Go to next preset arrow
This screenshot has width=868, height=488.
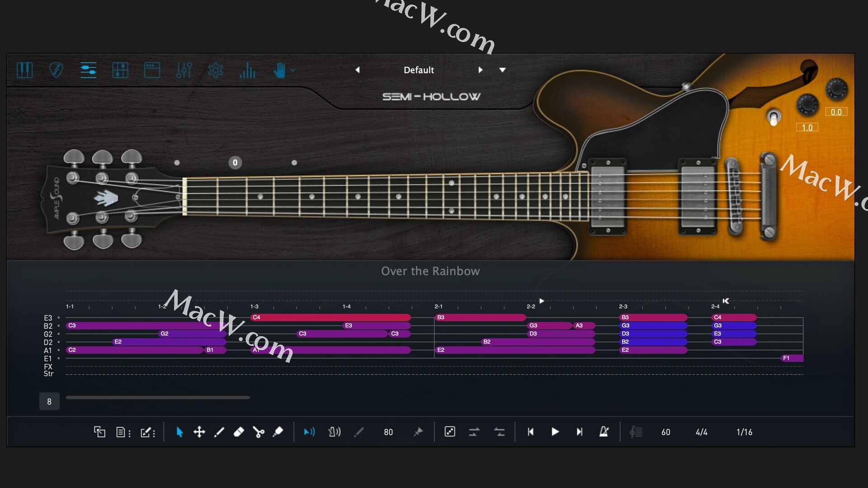480,70
